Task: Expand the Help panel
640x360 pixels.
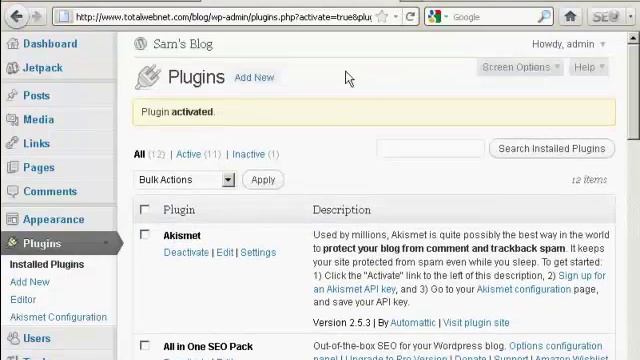Action: tap(589, 67)
